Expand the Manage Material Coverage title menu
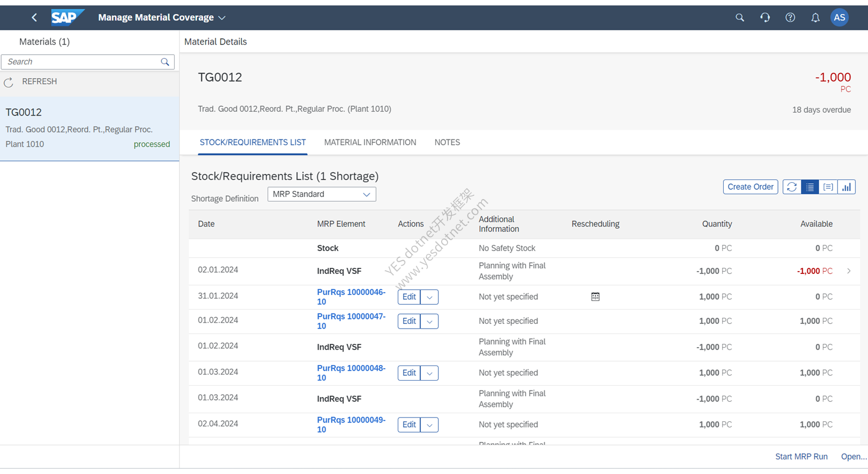Screen dimensions: 868x474 click(222, 18)
